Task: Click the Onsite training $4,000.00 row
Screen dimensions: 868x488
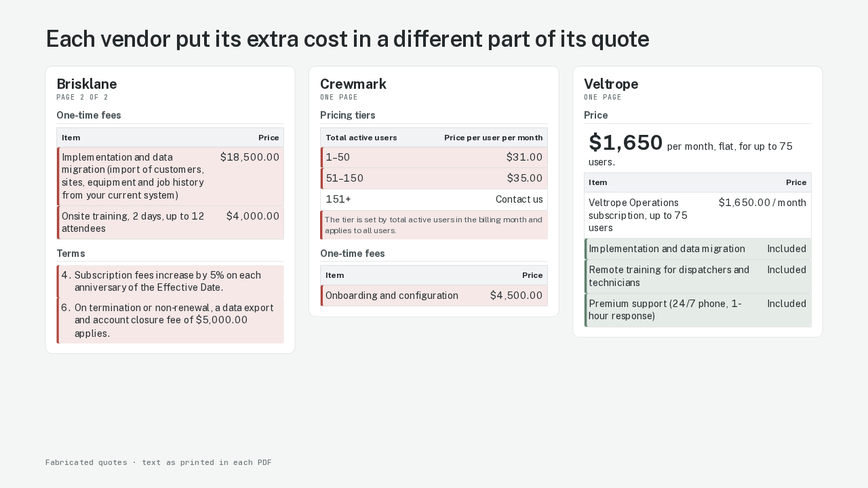Action: coord(170,222)
